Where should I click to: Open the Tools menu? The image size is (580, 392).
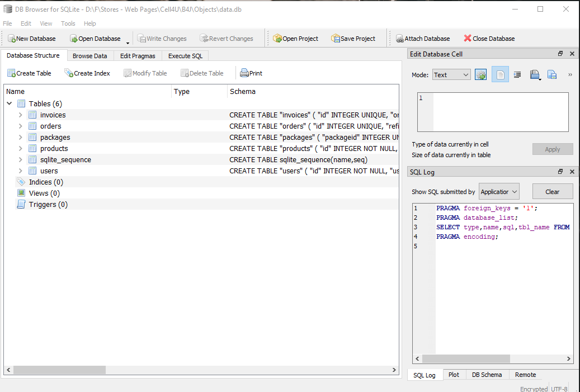pyautogui.click(x=68, y=23)
